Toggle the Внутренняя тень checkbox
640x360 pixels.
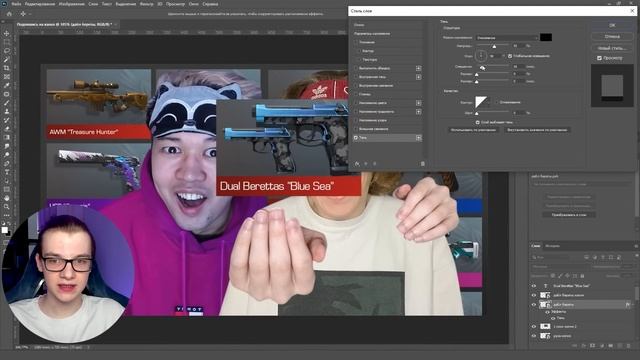tap(356, 77)
